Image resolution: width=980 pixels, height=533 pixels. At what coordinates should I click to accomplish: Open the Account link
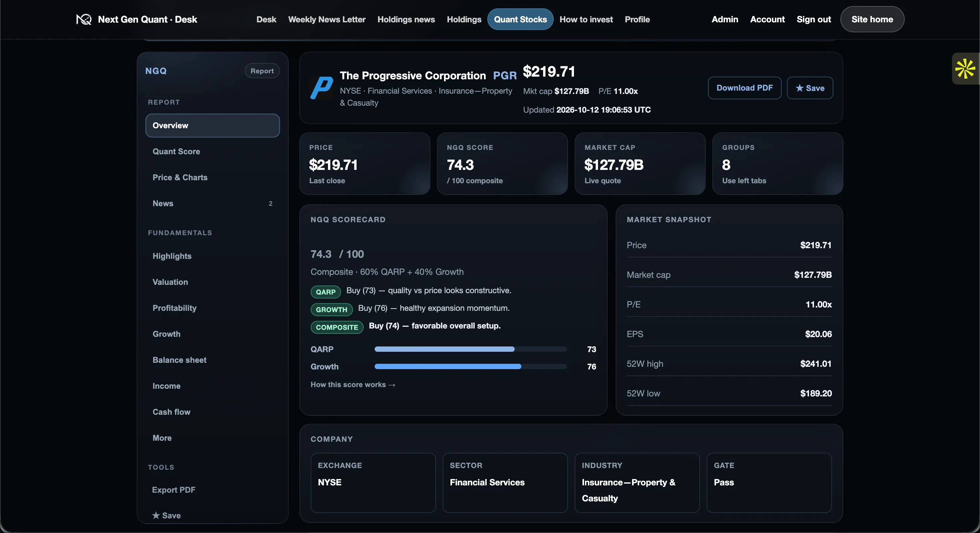tap(767, 19)
